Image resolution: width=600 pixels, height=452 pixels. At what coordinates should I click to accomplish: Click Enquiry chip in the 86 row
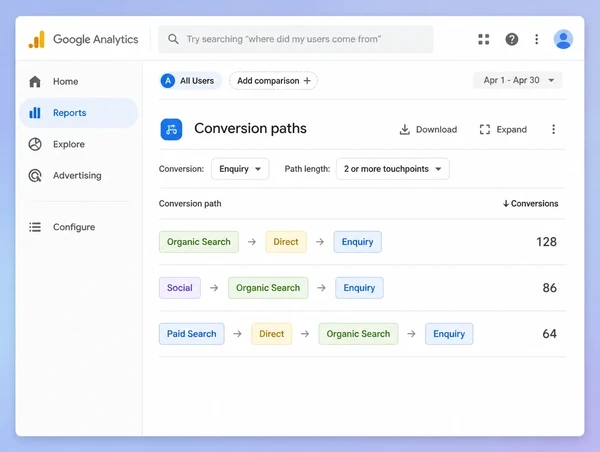coord(359,288)
